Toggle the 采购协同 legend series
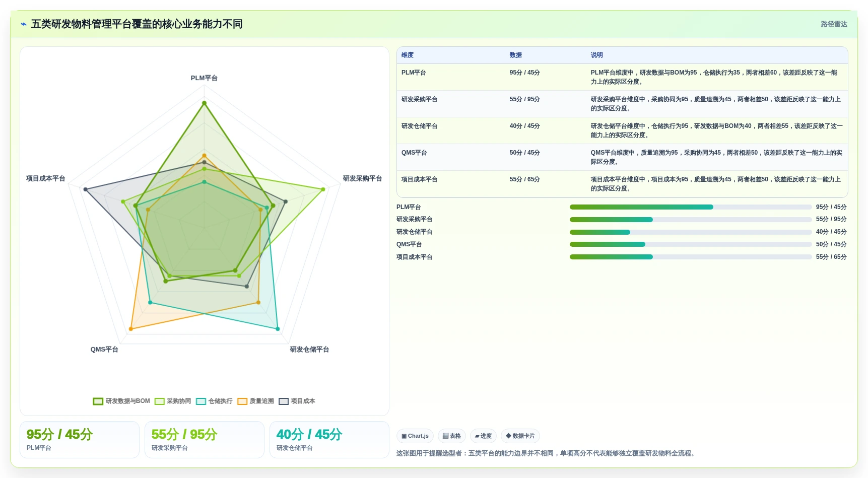The height and width of the screenshot is (478, 868). click(173, 401)
